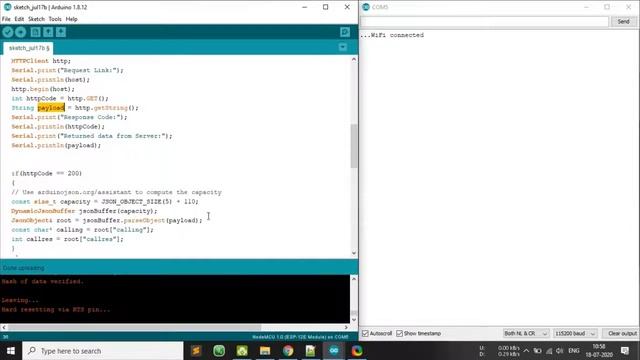Open the 115200 baud rate dropdown
640x360 pixels.
[x=575, y=333]
